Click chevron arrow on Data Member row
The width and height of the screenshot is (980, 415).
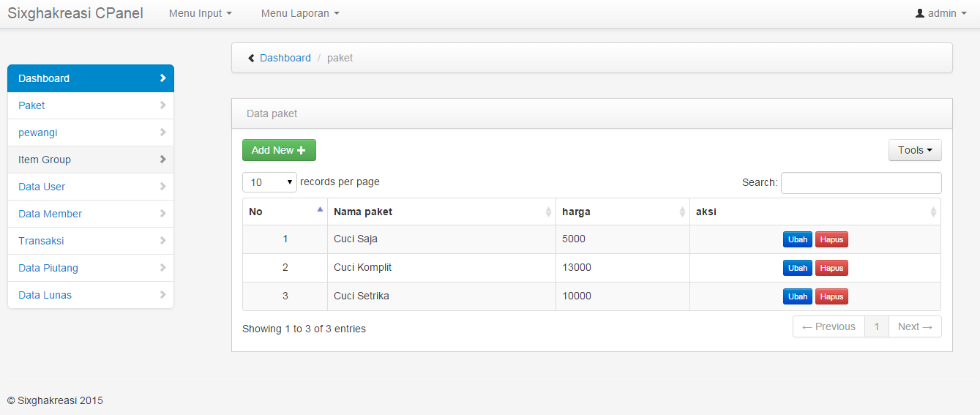click(162, 214)
